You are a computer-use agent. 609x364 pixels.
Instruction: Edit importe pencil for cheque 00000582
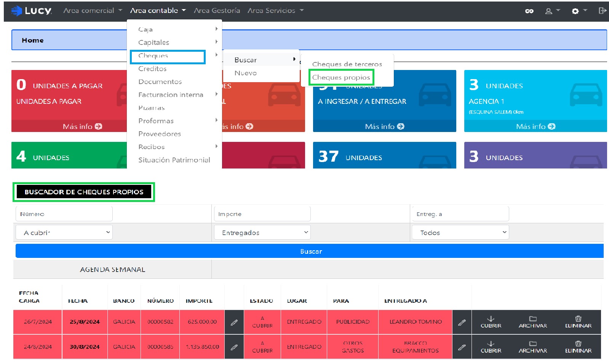click(x=234, y=322)
